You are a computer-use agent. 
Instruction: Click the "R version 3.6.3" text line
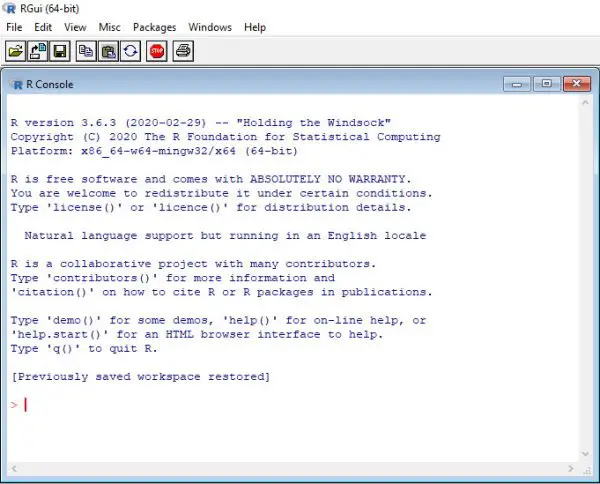[201, 123]
